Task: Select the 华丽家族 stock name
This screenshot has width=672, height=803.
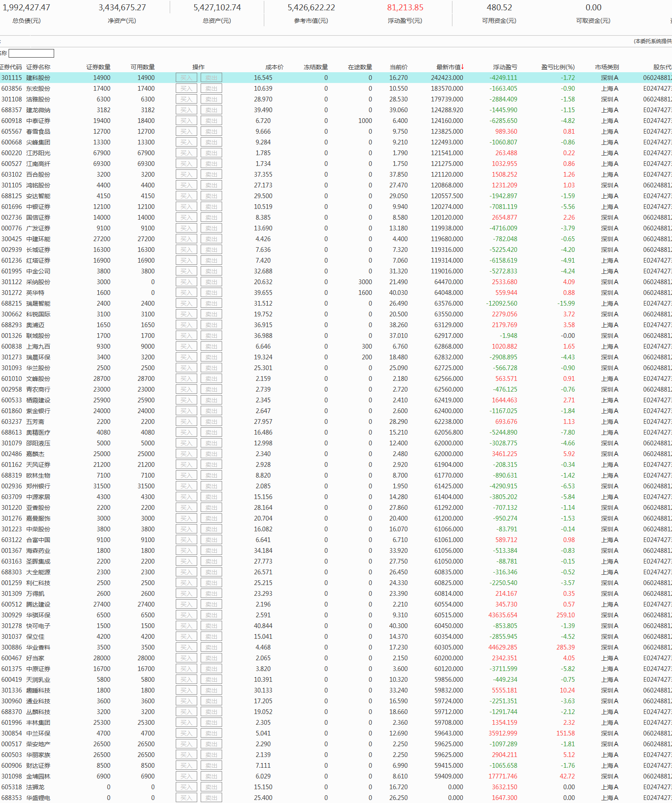Action: point(38,755)
